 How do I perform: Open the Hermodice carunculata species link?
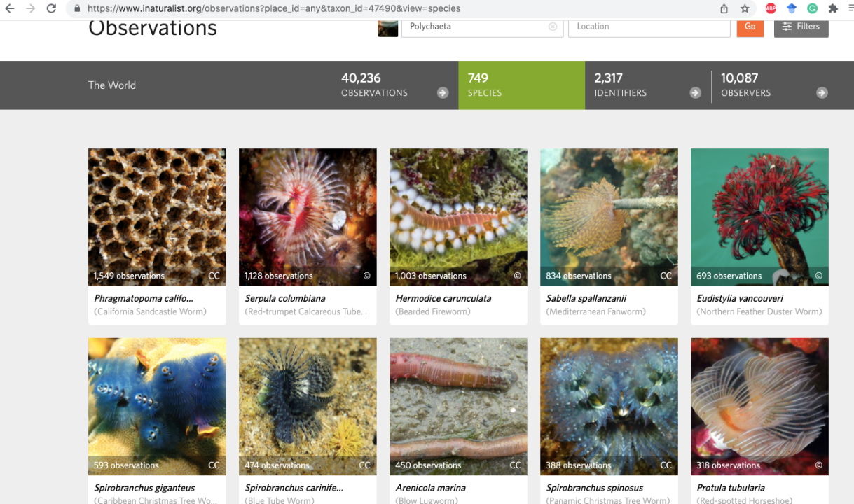443,298
